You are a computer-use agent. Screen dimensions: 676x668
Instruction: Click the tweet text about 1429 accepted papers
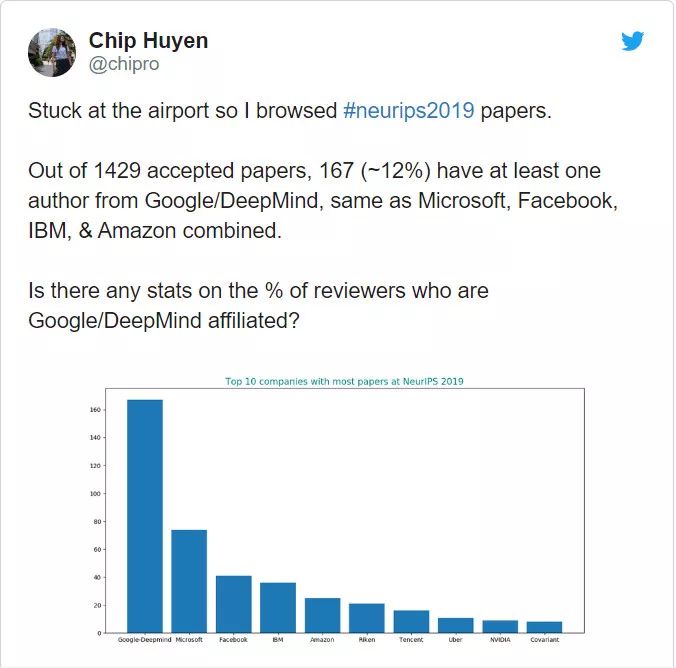pos(323,201)
